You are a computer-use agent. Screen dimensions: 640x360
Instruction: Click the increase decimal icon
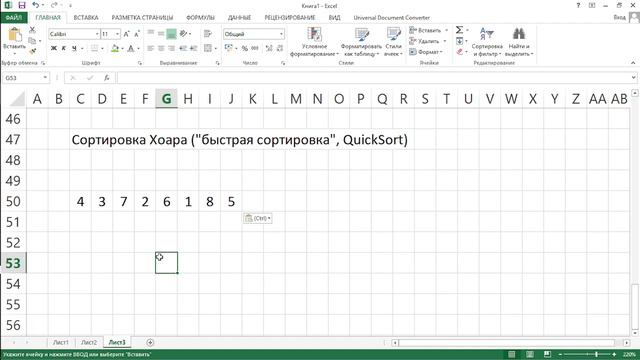click(269, 48)
